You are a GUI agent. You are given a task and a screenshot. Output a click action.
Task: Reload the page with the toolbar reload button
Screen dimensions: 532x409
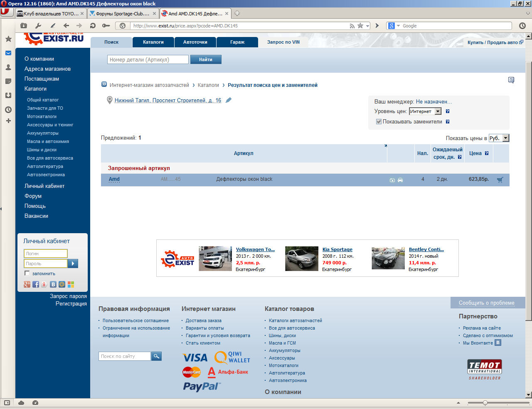tap(93, 26)
